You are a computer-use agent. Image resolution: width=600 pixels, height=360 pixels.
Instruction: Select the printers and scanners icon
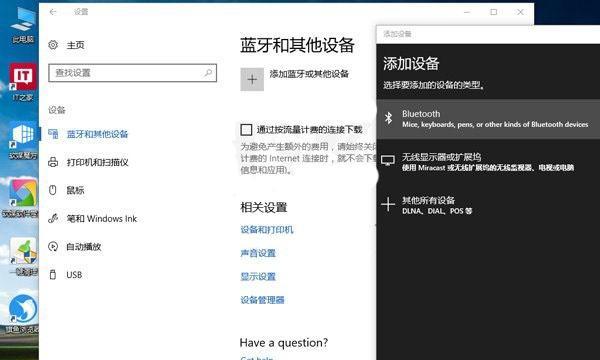[x=53, y=162]
